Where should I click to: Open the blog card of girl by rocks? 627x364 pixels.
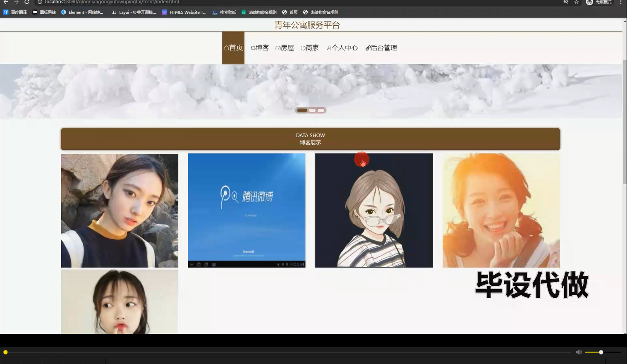(x=120, y=211)
